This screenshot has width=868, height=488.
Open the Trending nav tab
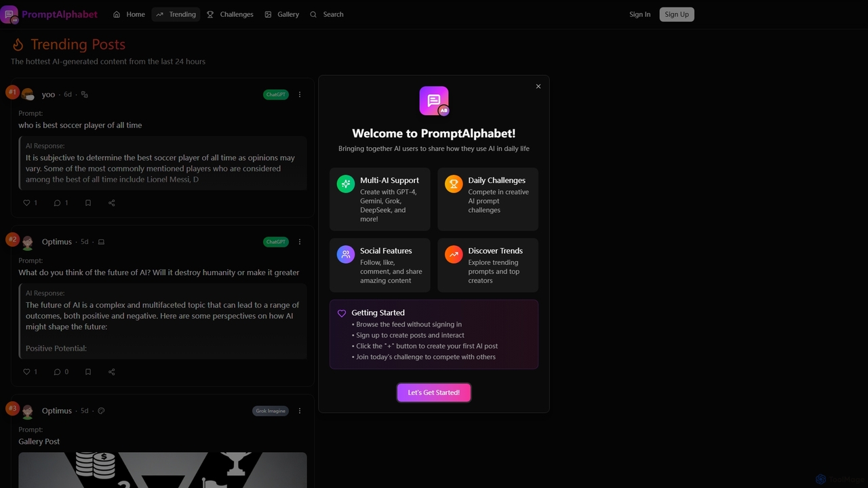click(x=176, y=14)
